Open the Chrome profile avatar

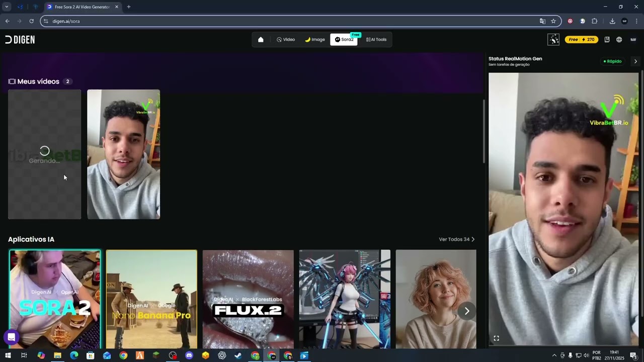tap(624, 21)
